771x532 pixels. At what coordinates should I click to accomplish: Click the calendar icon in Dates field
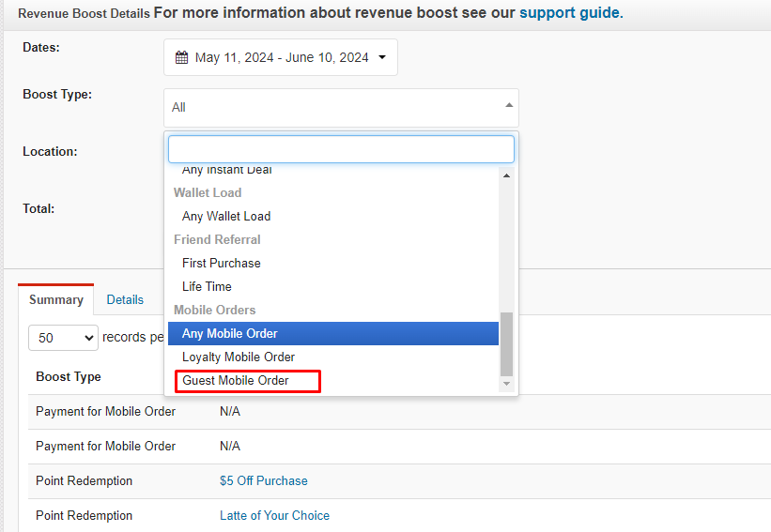pyautogui.click(x=181, y=57)
